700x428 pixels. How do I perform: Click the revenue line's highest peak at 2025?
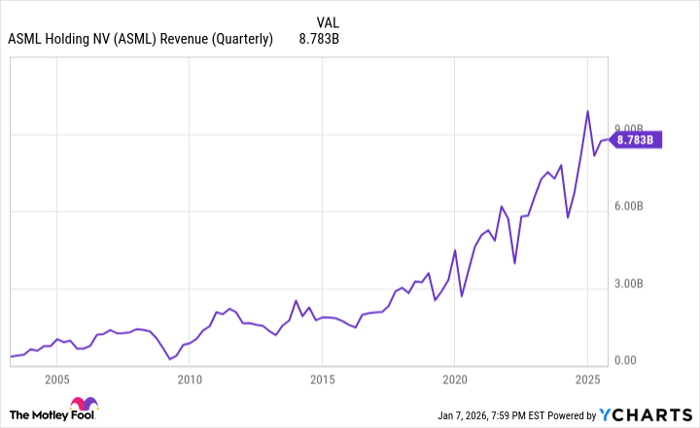point(588,111)
